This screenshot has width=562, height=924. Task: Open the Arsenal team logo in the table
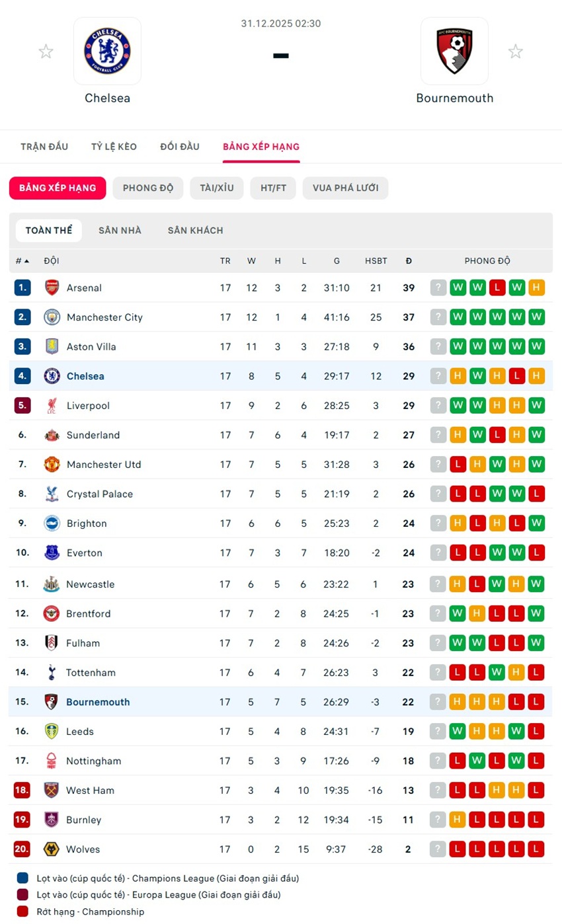click(52, 288)
